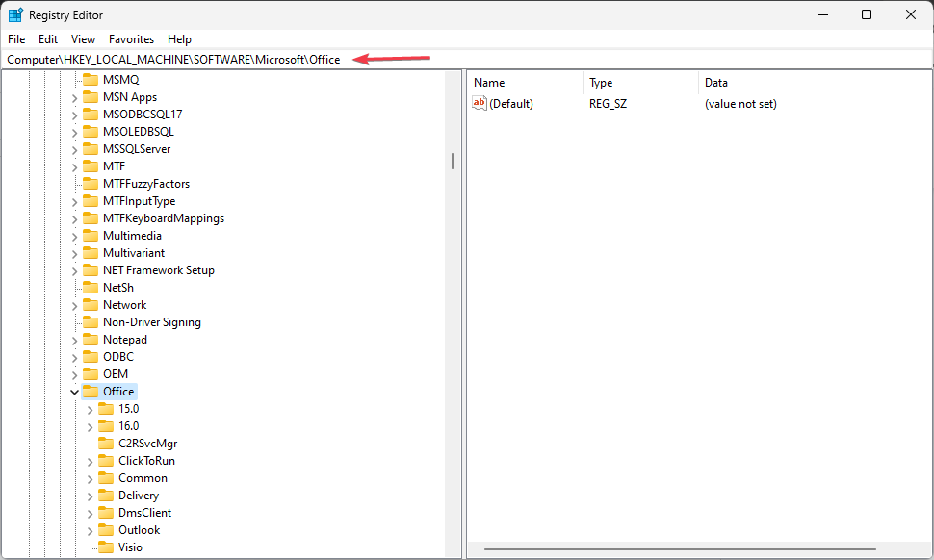Expand the MTFInputType key
Screen dimensions: 934x560
click(x=74, y=202)
